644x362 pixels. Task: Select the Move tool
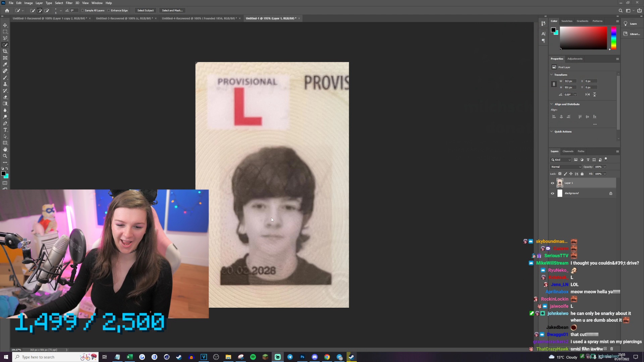point(5,25)
